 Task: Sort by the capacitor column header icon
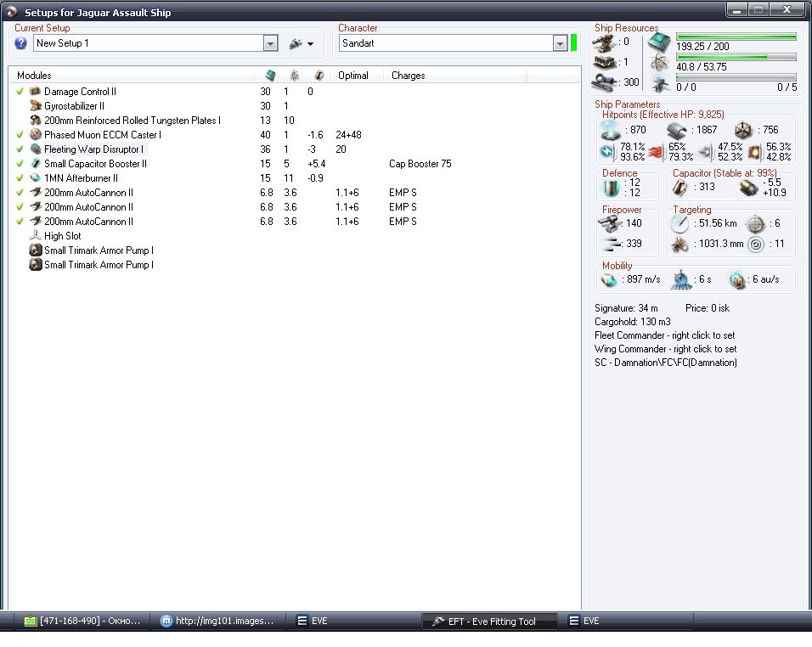point(319,76)
